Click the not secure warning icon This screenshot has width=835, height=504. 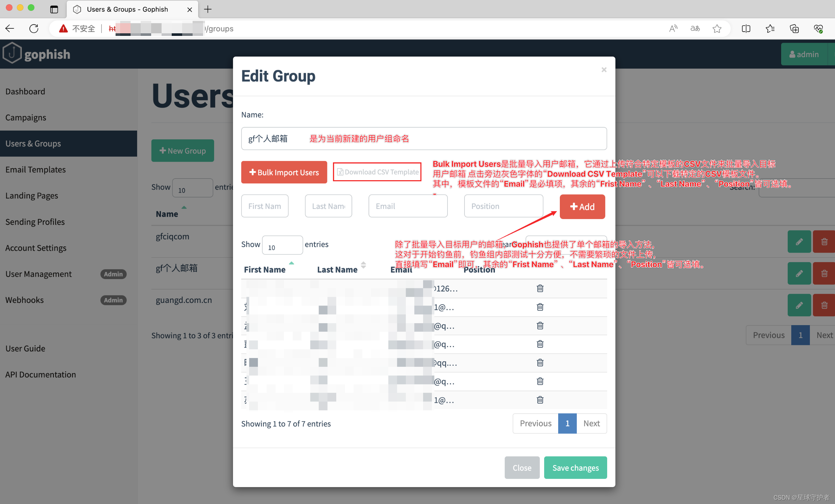[63, 28]
